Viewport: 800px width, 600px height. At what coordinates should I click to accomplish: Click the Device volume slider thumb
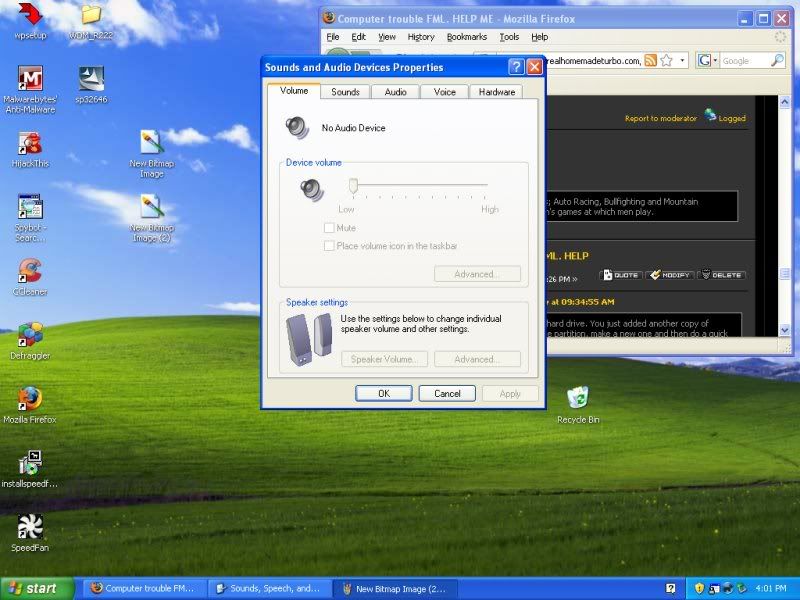353,186
